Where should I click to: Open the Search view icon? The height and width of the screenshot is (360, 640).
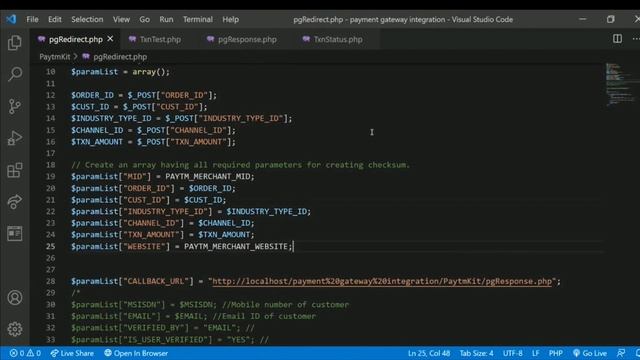tap(15, 74)
